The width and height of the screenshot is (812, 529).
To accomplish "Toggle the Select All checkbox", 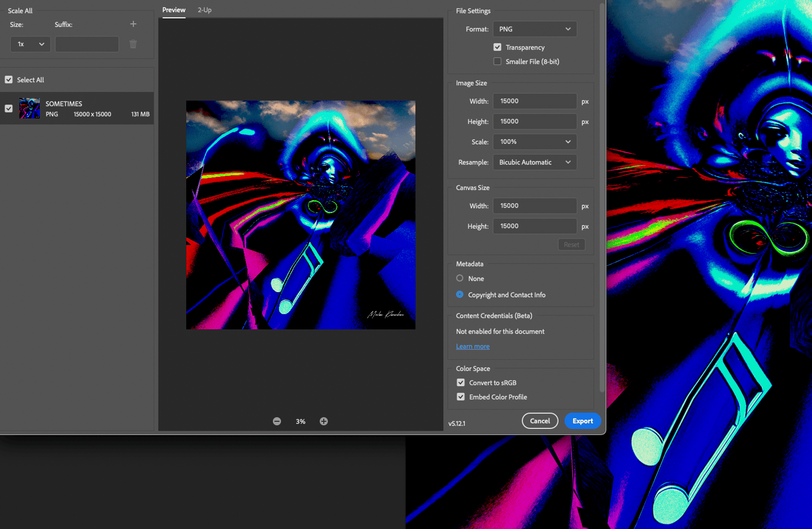I will tap(9, 80).
